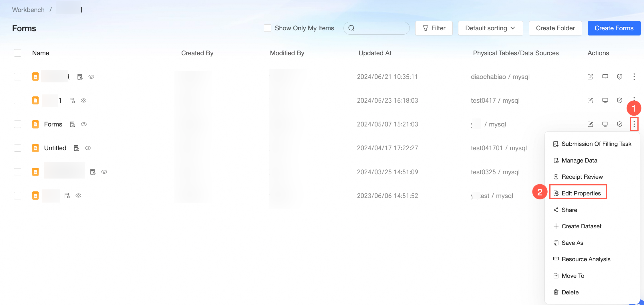The height and width of the screenshot is (305, 644).
Task: Click the Physical Tables/Data Sources column header
Action: point(516,53)
